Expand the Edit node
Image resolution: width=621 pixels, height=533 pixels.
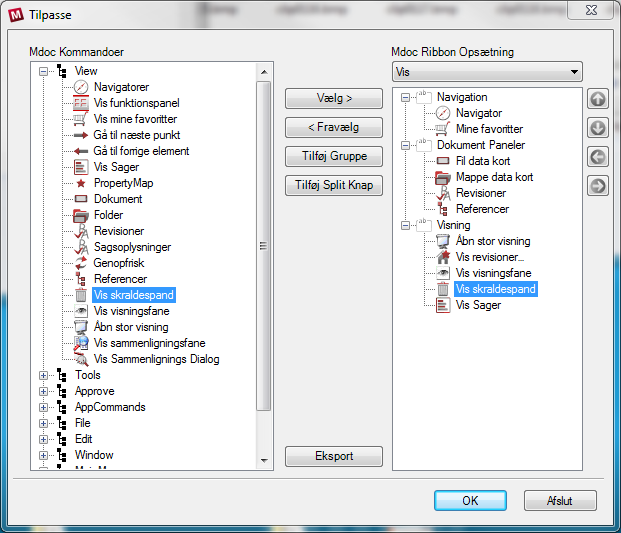pos(43,439)
